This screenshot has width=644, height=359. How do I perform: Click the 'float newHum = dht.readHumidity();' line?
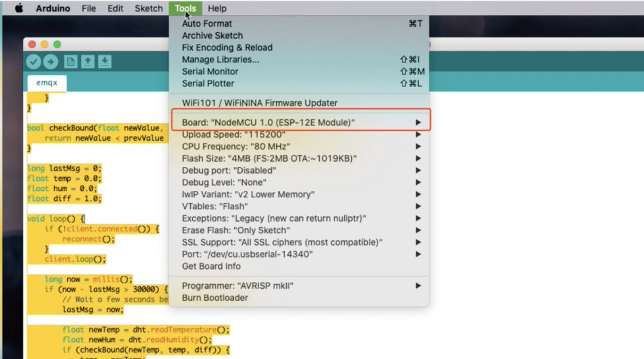click(137, 340)
